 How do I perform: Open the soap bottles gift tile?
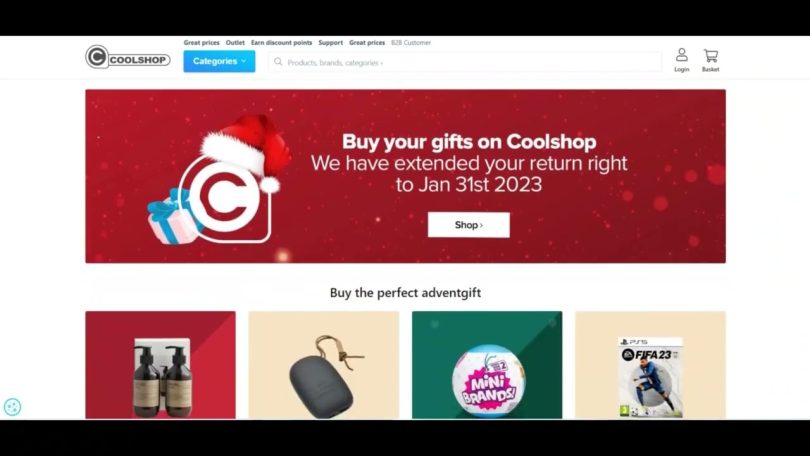[x=161, y=365]
